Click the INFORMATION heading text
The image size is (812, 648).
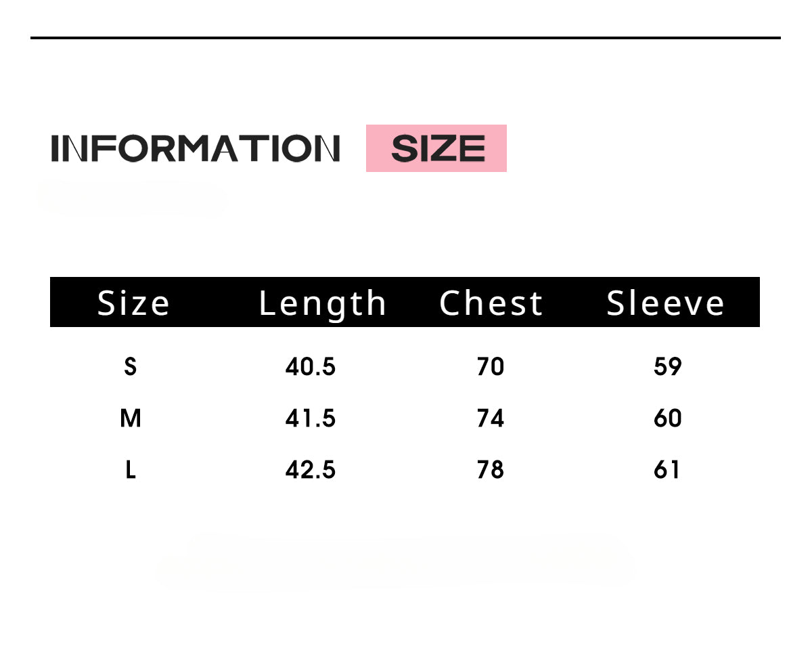click(196, 148)
